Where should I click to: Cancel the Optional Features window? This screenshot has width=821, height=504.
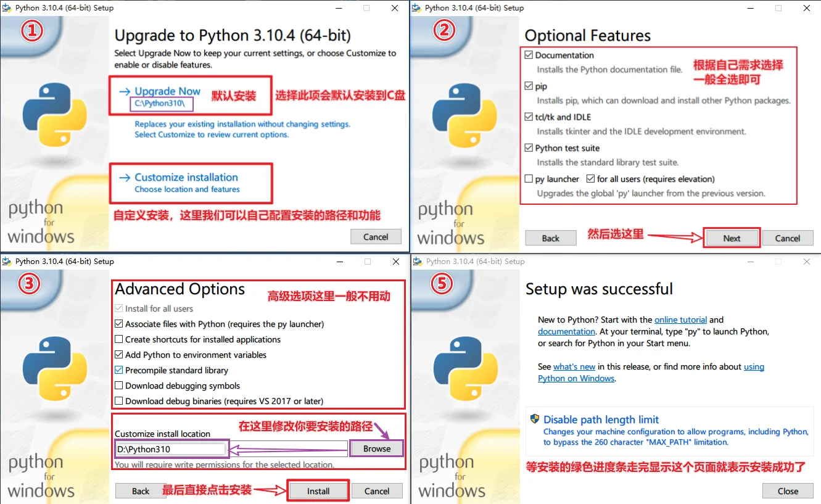[788, 238]
